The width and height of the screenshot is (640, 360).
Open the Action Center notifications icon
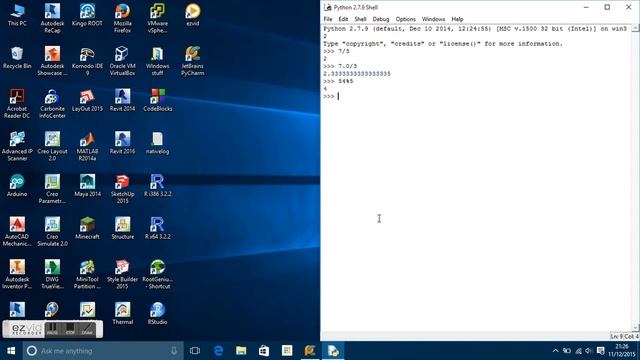[x=601, y=351]
